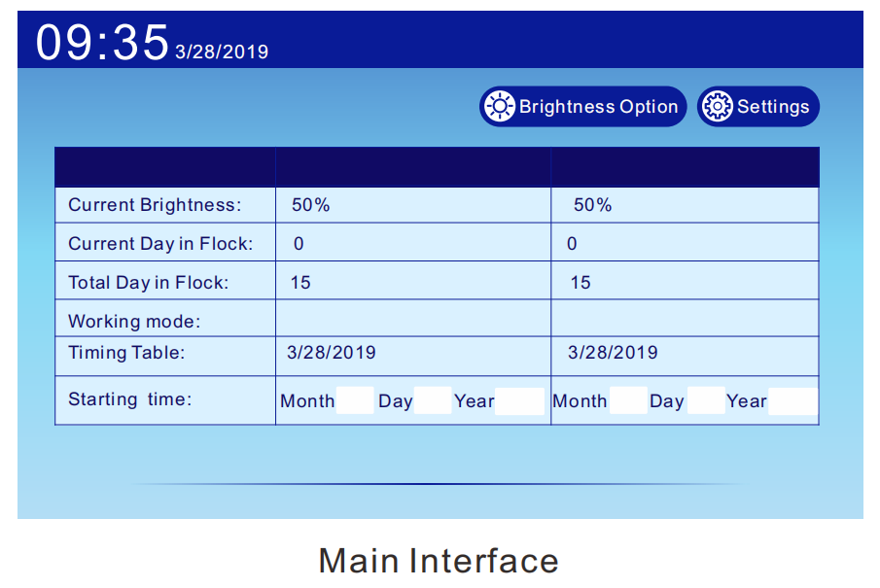The image size is (880, 588).
Task: Click the first column Working mode cell
Action: click(x=413, y=318)
